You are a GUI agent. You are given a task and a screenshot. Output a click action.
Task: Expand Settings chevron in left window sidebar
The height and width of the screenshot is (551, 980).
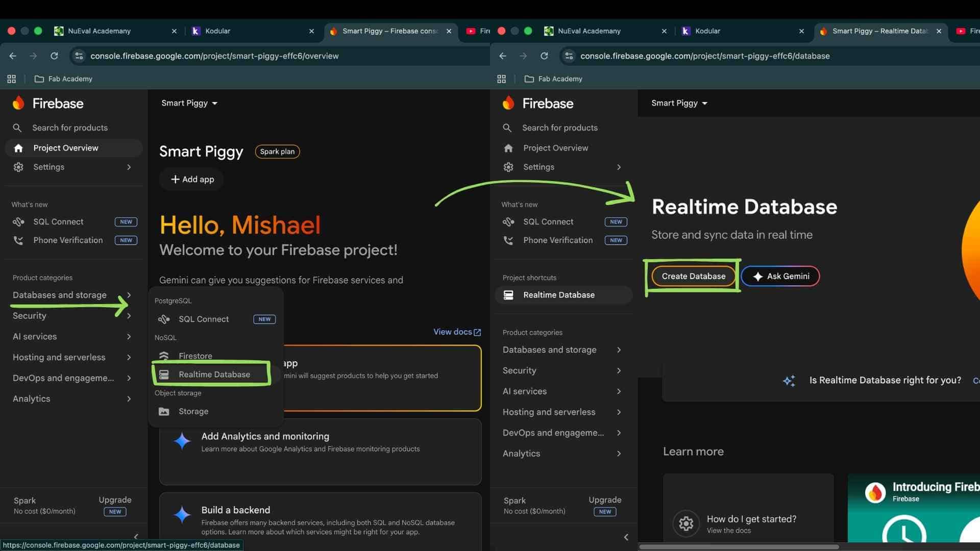coord(129,167)
